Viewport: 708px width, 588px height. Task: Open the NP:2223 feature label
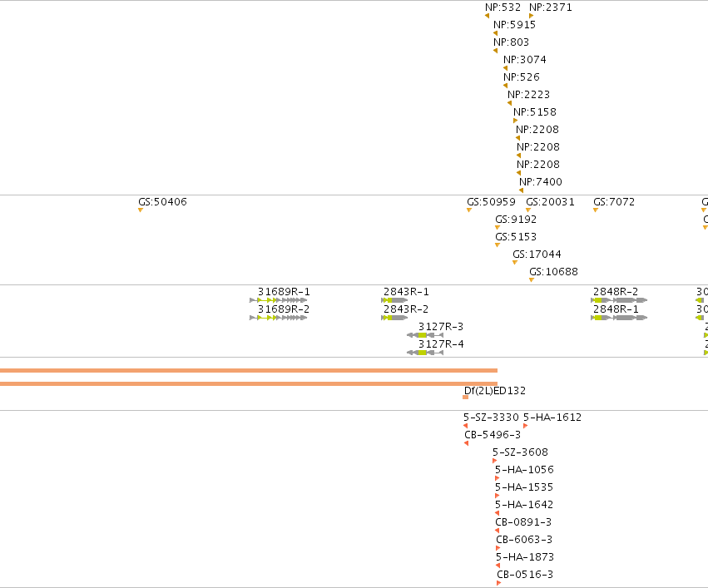tap(529, 95)
